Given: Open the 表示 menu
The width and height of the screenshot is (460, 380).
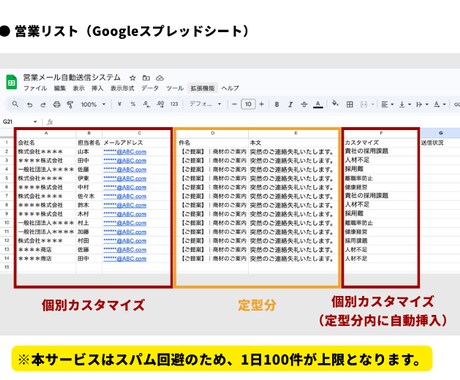Looking at the screenshot, I should 79,88.
